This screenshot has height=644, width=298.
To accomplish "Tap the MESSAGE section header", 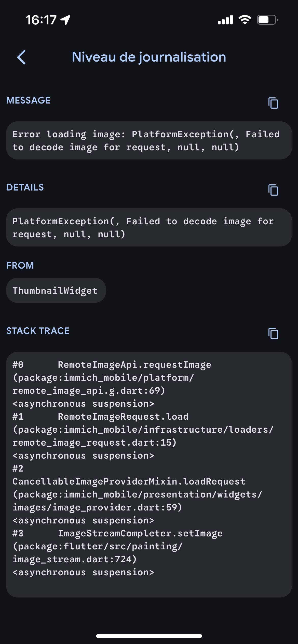I will coord(29,100).
